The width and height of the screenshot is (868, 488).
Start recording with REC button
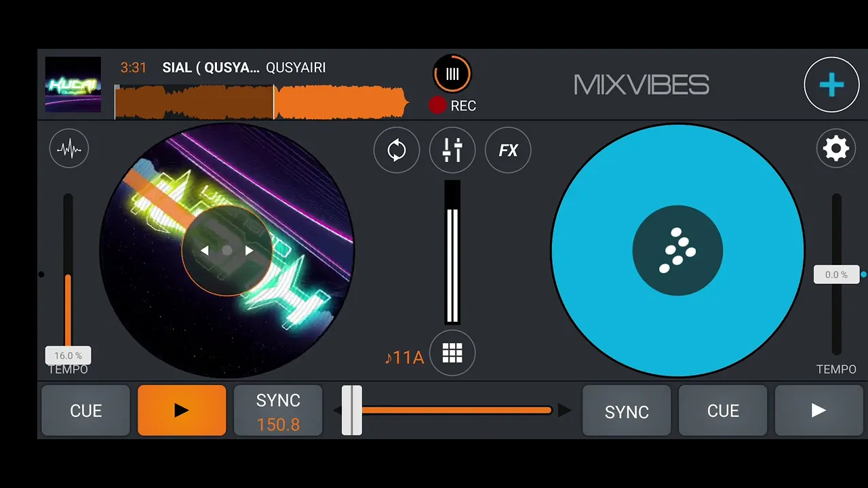(452, 106)
